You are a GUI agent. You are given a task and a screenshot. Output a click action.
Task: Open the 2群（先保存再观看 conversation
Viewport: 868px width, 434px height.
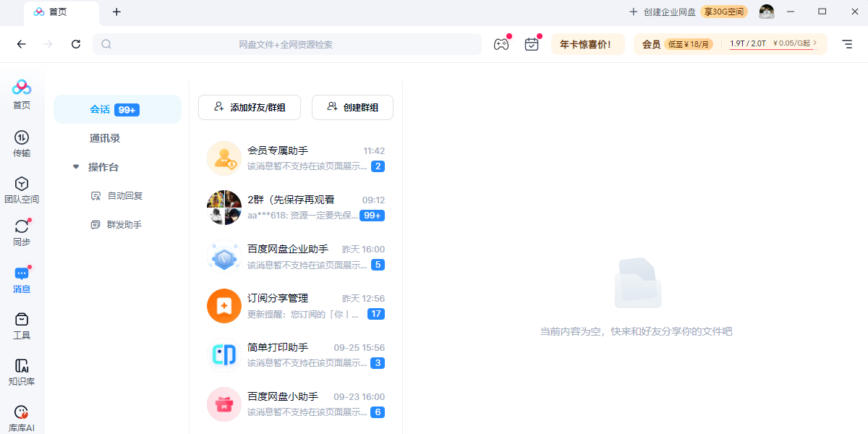[296, 208]
